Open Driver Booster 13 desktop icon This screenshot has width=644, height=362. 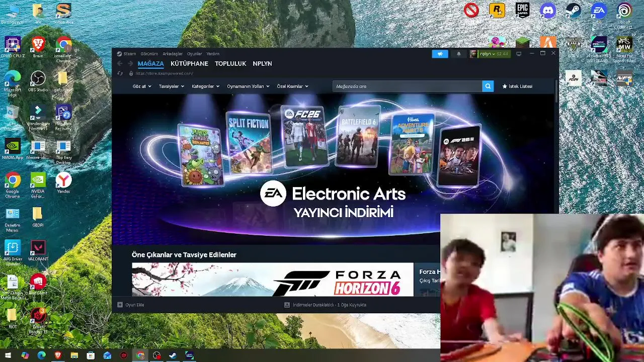pyautogui.click(x=38, y=321)
